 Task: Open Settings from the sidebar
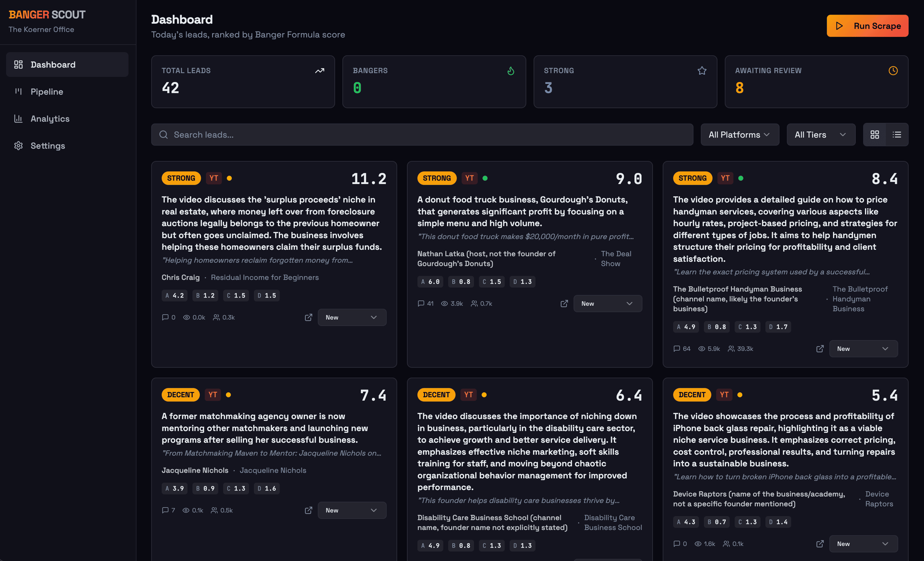pyautogui.click(x=47, y=146)
